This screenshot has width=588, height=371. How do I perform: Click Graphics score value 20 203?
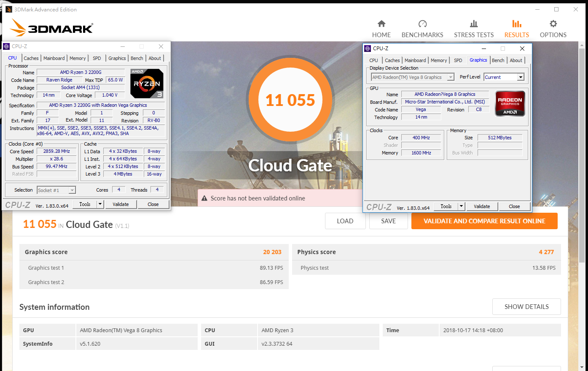(272, 252)
